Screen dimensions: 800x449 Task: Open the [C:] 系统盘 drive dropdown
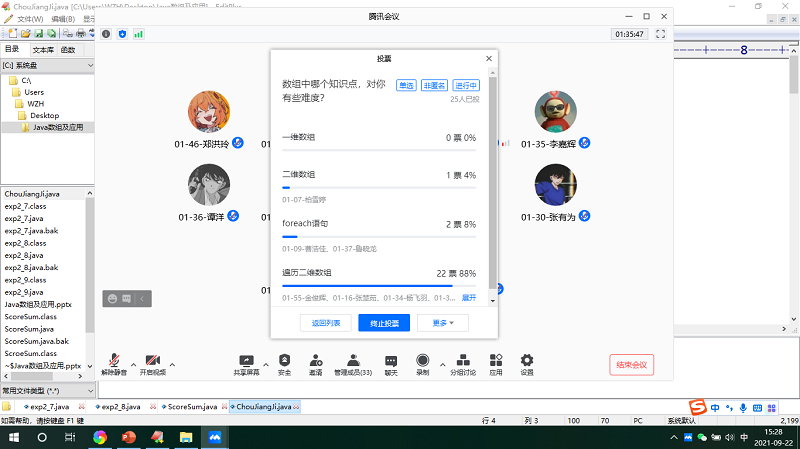click(46, 65)
